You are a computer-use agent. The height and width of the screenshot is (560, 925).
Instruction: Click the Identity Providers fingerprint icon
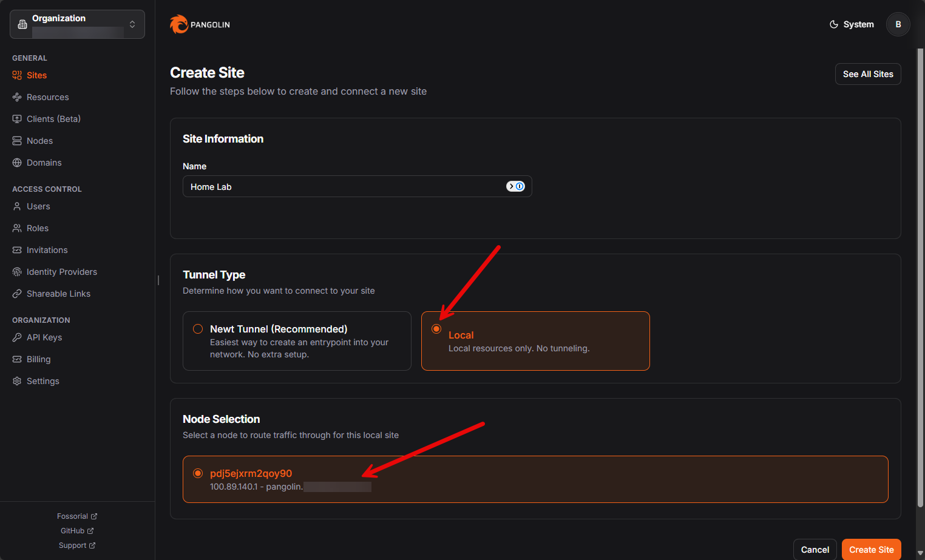[x=17, y=272]
